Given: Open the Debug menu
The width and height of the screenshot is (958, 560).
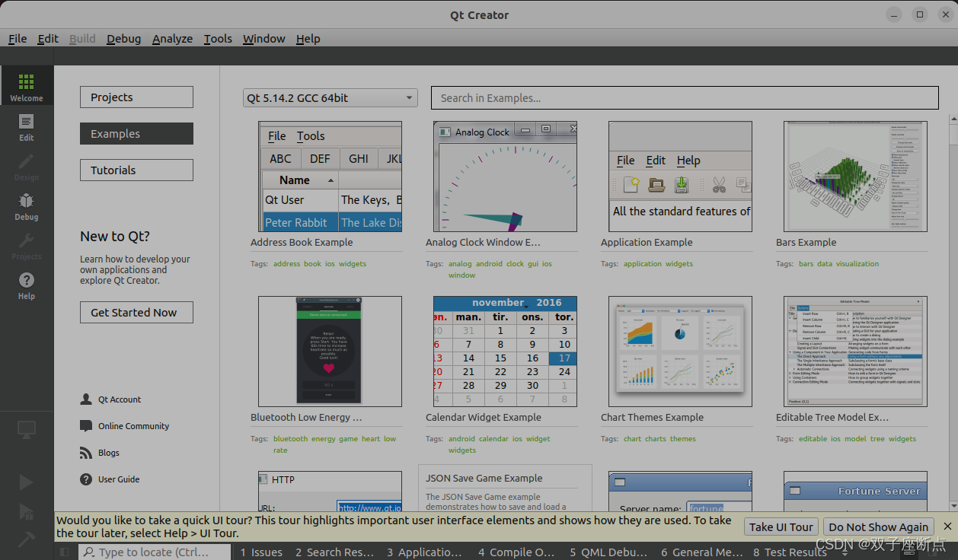Looking at the screenshot, I should pyautogui.click(x=123, y=39).
